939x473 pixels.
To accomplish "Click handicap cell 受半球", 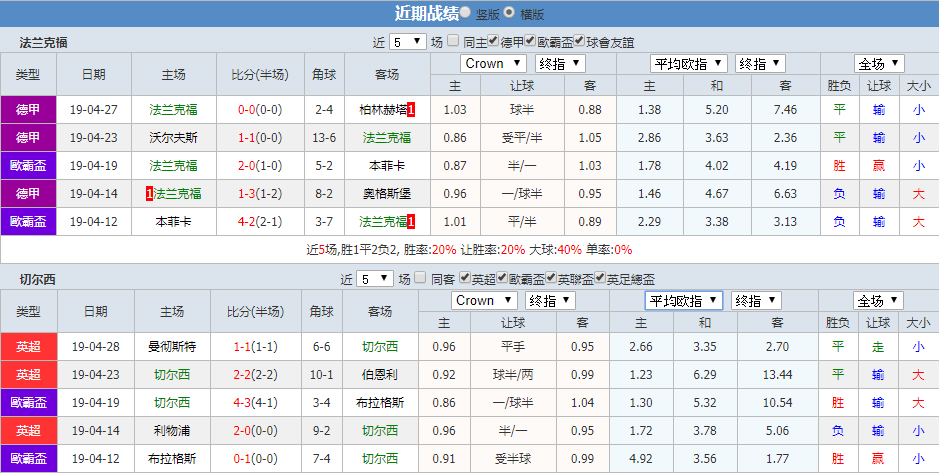I will (x=513, y=459).
